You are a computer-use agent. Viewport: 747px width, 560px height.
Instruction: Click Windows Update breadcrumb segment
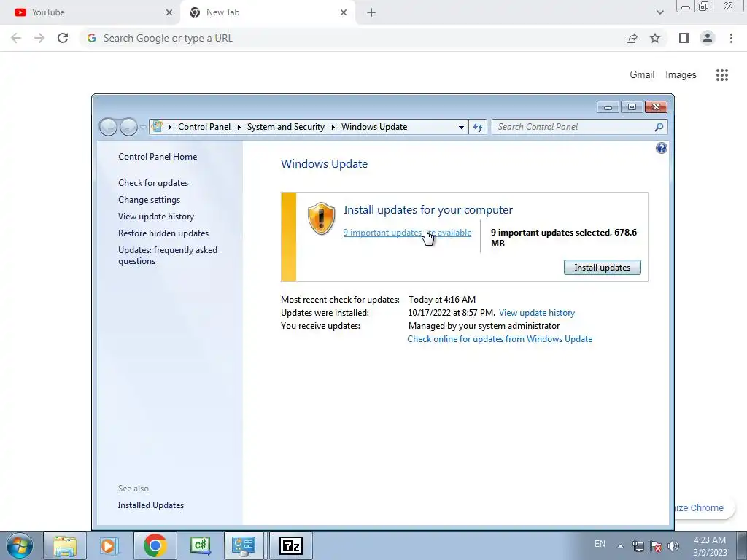(x=374, y=127)
